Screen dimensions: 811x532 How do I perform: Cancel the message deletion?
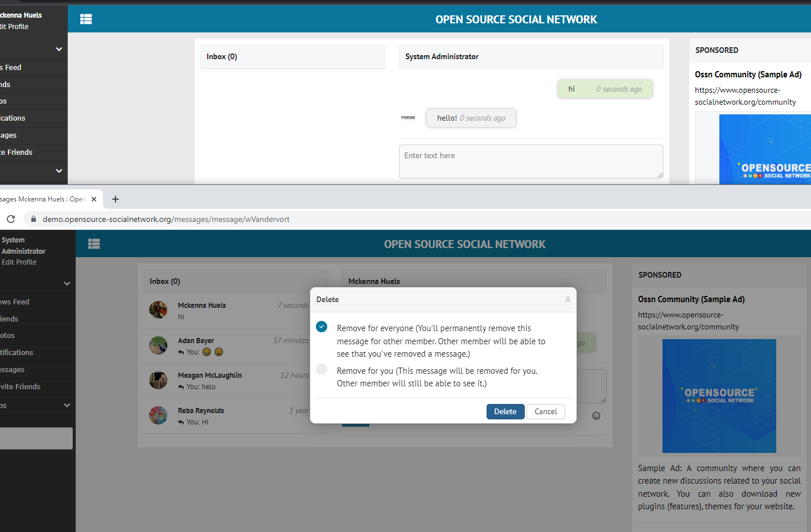tap(545, 411)
